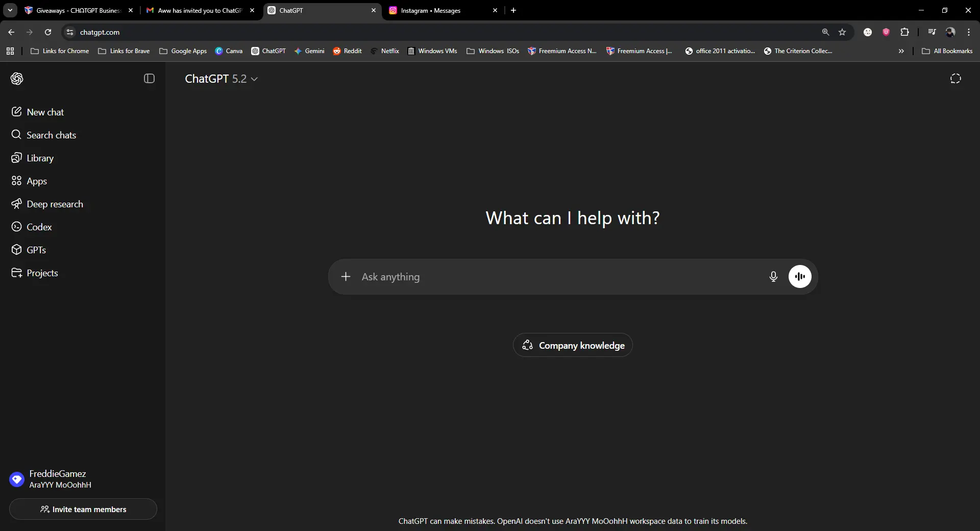This screenshot has height=531, width=980.
Task: Open the Canva bookmark
Action: (x=229, y=51)
